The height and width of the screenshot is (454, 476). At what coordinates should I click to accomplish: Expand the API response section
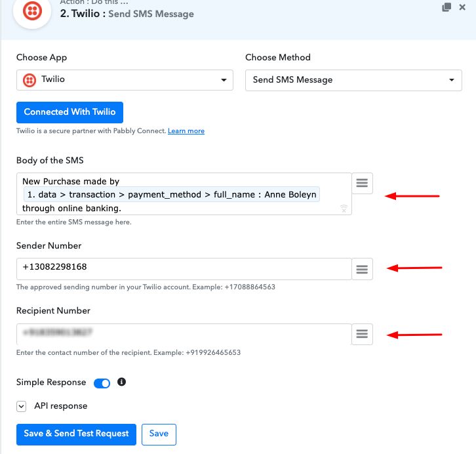tap(21, 406)
